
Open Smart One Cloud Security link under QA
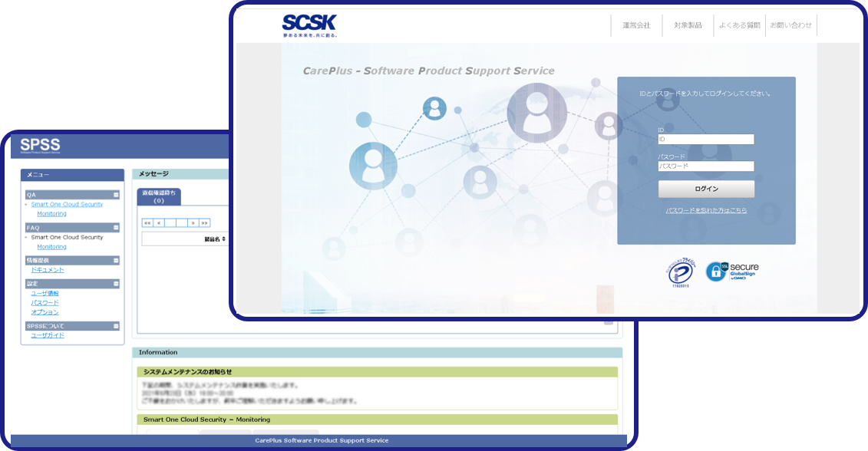point(67,204)
